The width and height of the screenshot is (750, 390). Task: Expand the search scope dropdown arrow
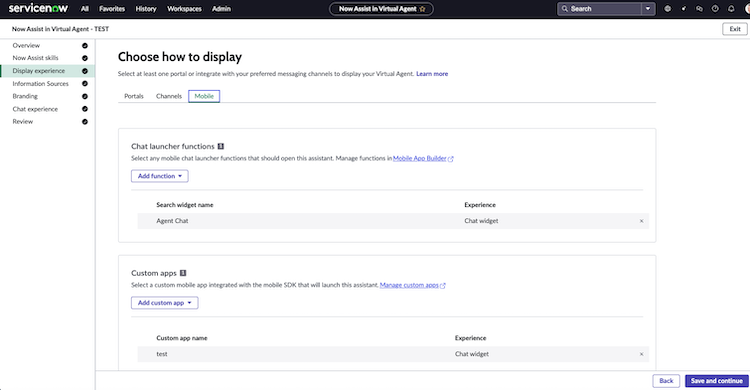click(648, 9)
